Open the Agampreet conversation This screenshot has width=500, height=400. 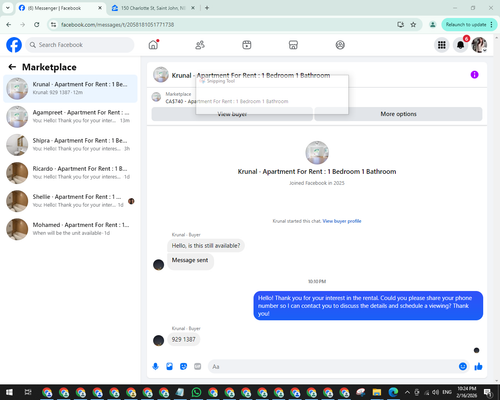tap(70, 117)
